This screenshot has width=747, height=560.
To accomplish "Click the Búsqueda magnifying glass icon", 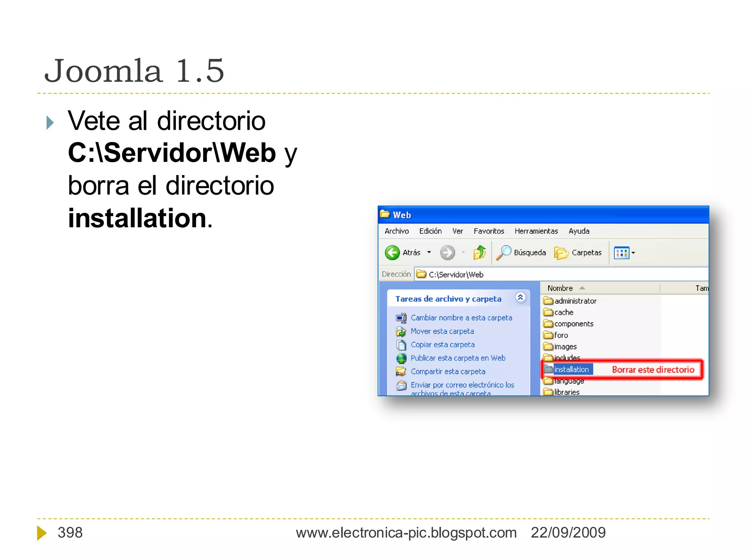I will (504, 252).
